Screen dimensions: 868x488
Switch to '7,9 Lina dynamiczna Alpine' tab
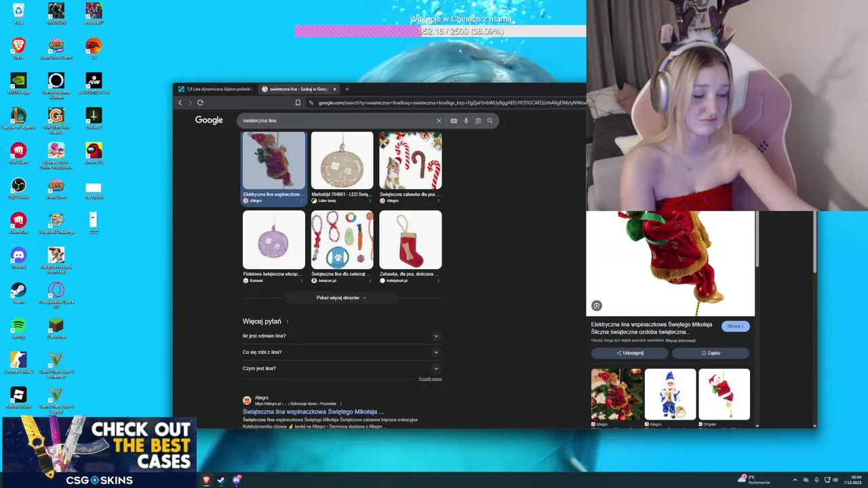tap(215, 89)
